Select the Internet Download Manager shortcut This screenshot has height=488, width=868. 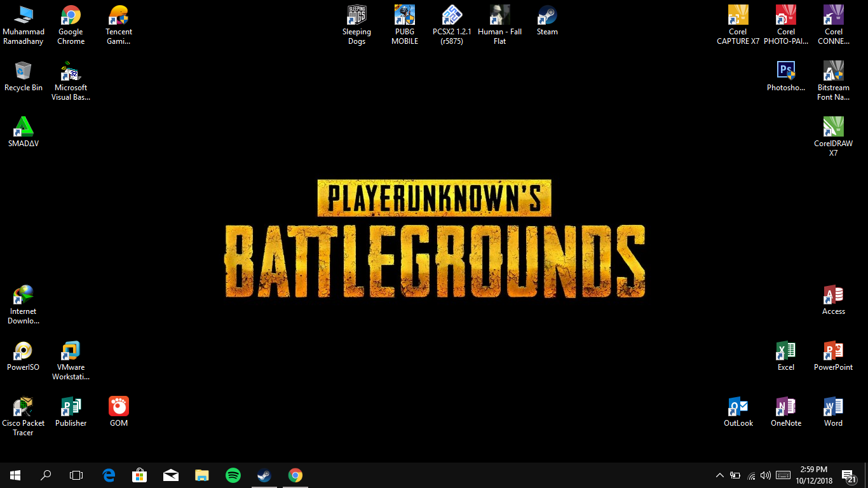tap(24, 305)
